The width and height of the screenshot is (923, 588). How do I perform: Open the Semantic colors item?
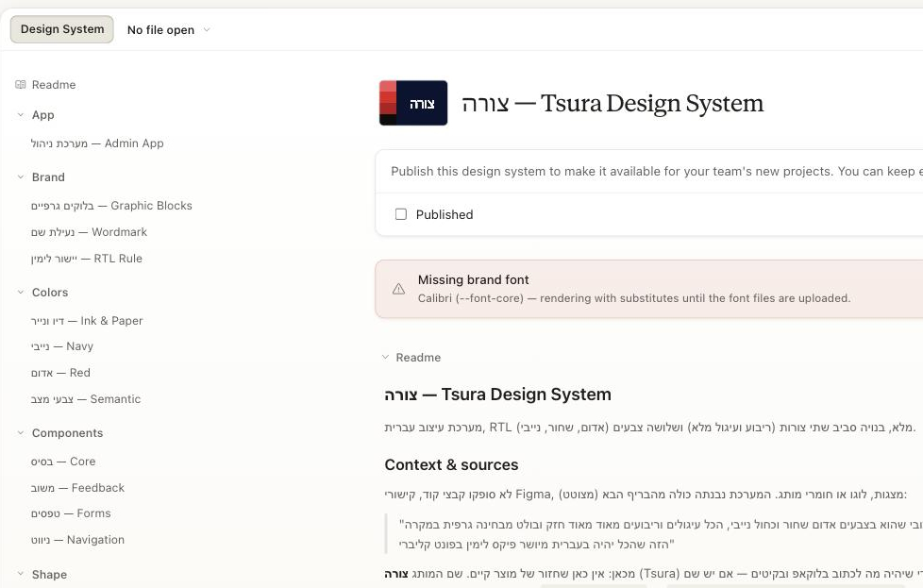click(x=86, y=399)
